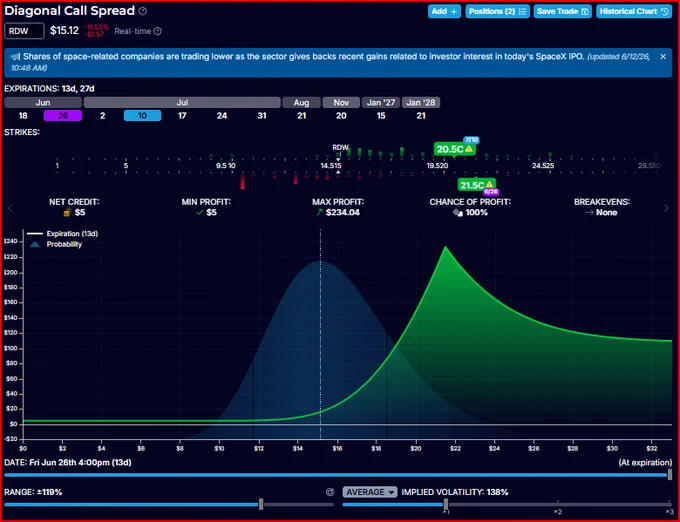Click warning icon on 21.5C marker
The width and height of the screenshot is (680, 522).
489,185
